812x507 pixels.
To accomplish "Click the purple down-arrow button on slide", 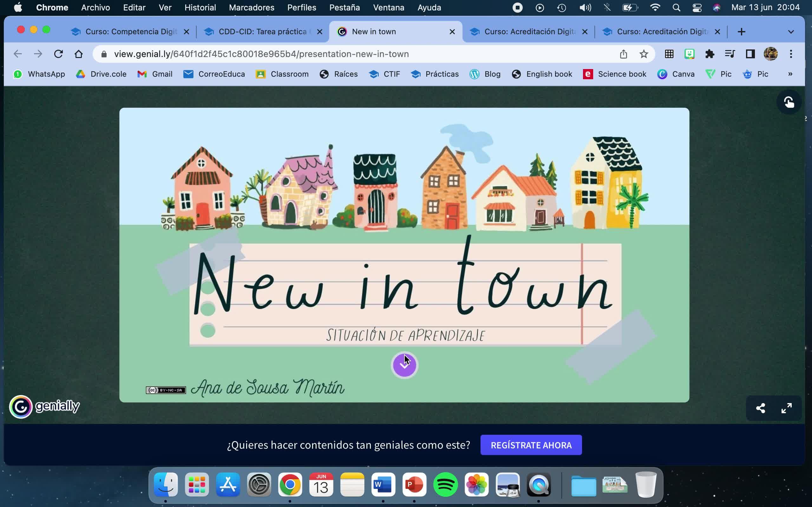I will pyautogui.click(x=404, y=365).
